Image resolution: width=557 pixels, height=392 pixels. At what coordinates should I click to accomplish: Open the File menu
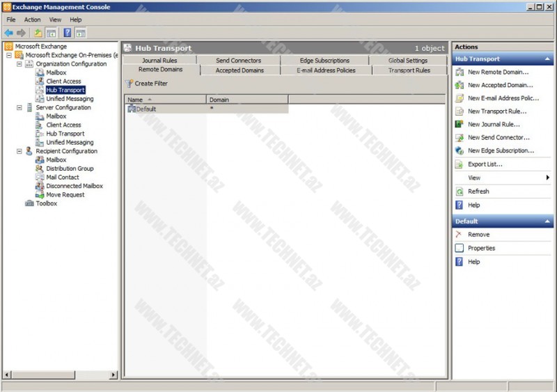point(11,19)
